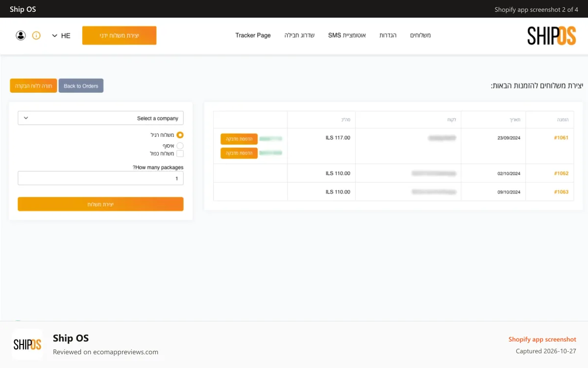This screenshot has height=368, width=588.
Task: Enable the משלוח כפול checkbox
Action: [x=180, y=154]
